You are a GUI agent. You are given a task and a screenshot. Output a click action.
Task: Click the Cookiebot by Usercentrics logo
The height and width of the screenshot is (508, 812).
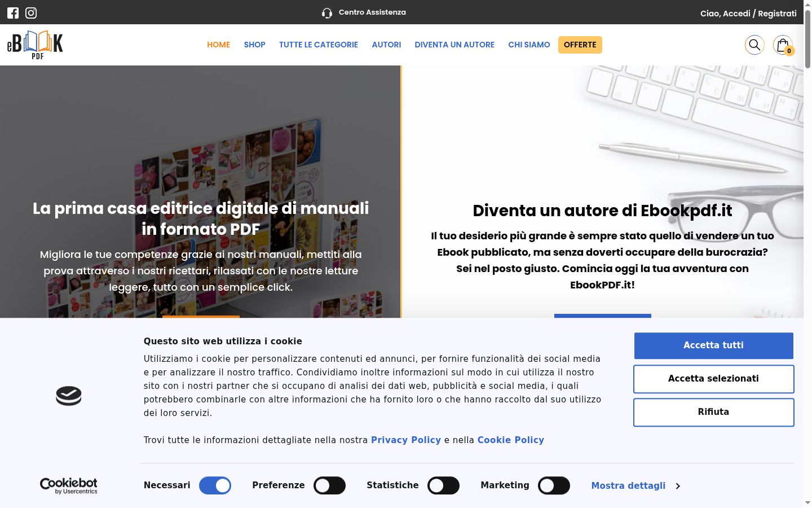click(x=69, y=485)
